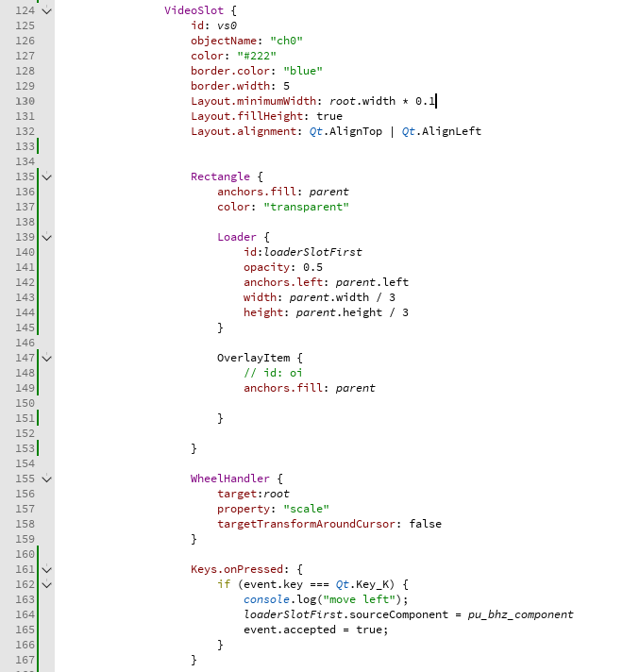640x672 pixels.
Task: Collapse the OverlayItem block fold arrow
Action: [47, 358]
